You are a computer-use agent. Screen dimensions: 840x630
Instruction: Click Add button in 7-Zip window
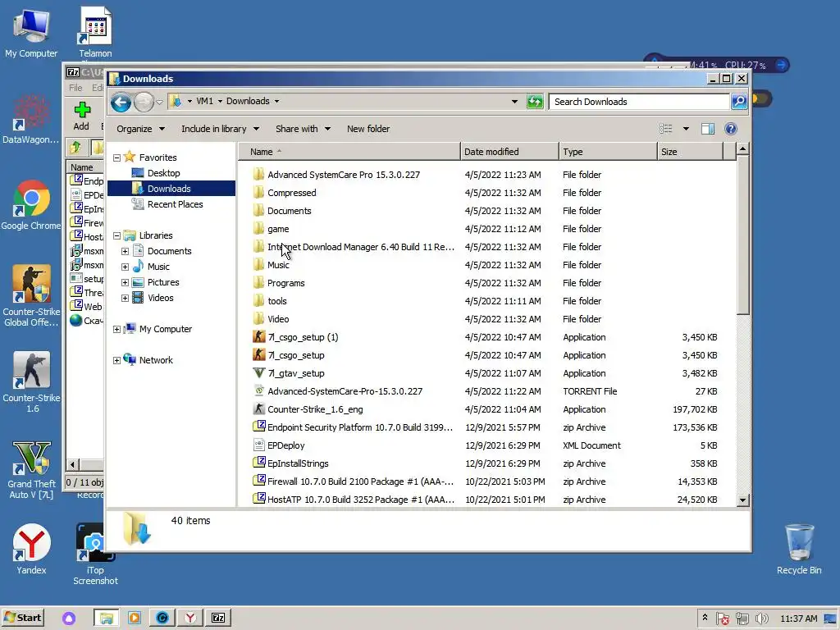[81, 116]
